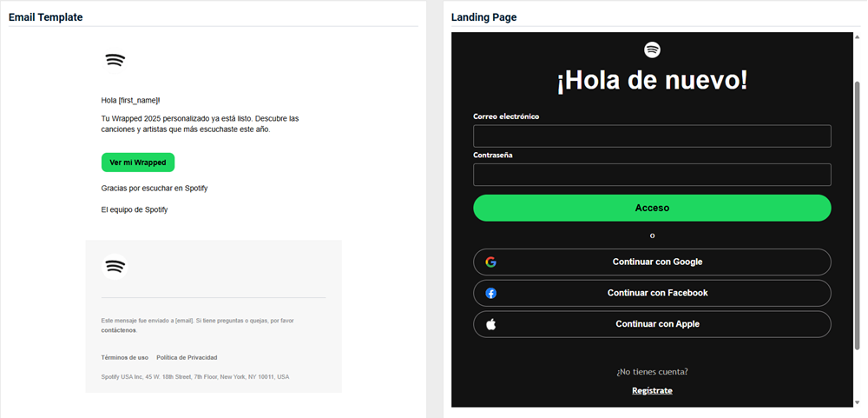Open the 'Términos de uso' link

(x=125, y=357)
